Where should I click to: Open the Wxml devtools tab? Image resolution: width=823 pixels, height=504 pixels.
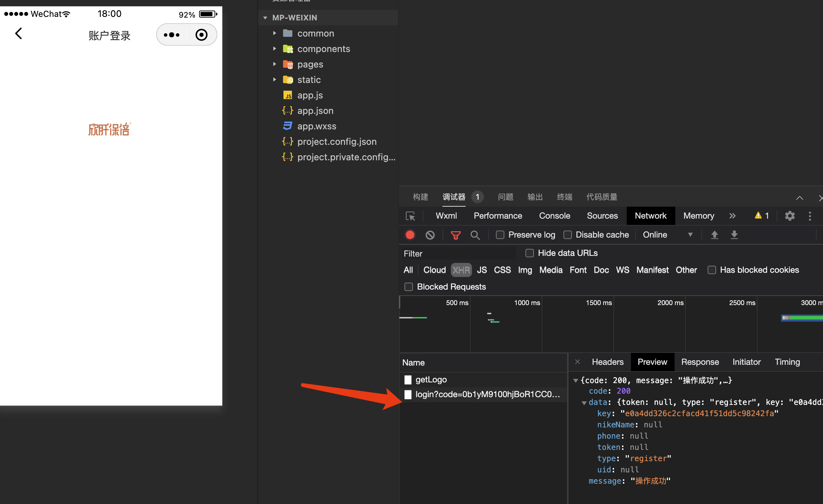click(x=446, y=216)
